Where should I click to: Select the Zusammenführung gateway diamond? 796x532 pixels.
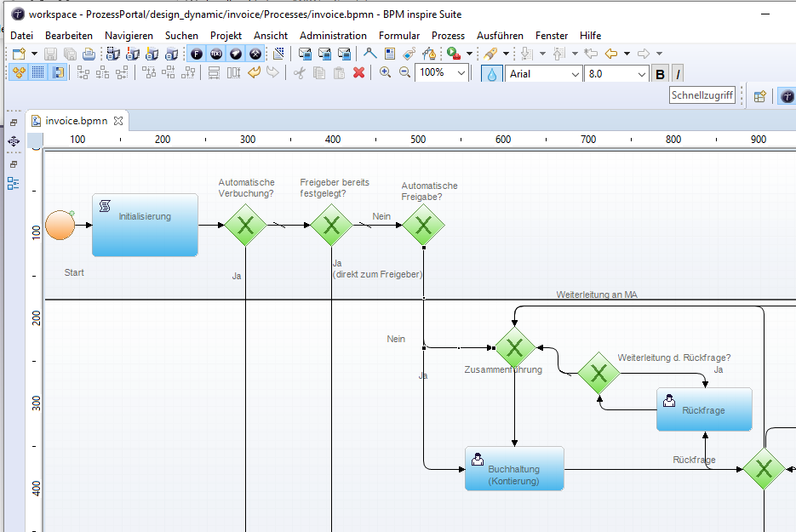tap(515, 348)
